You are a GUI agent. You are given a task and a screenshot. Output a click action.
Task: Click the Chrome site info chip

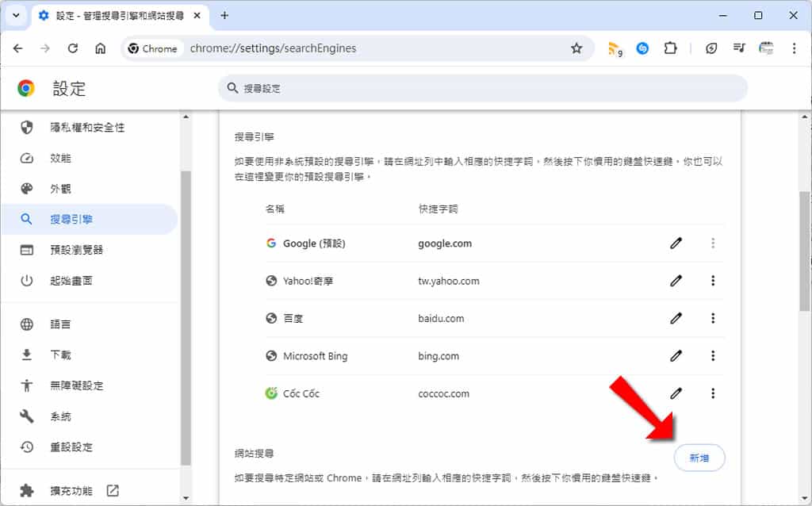[x=153, y=48]
